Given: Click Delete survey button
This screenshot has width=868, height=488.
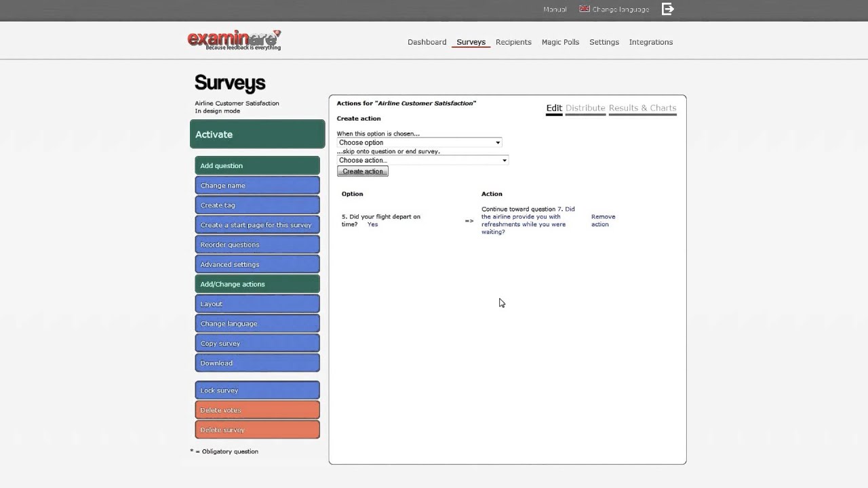Looking at the screenshot, I should click(257, 430).
